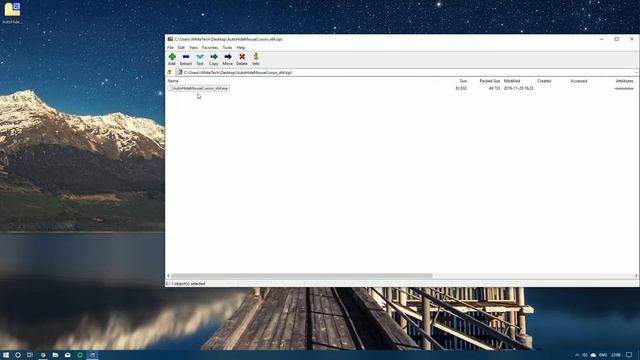The height and width of the screenshot is (360, 640).
Task: Open the Help menu
Action: [x=241, y=48]
